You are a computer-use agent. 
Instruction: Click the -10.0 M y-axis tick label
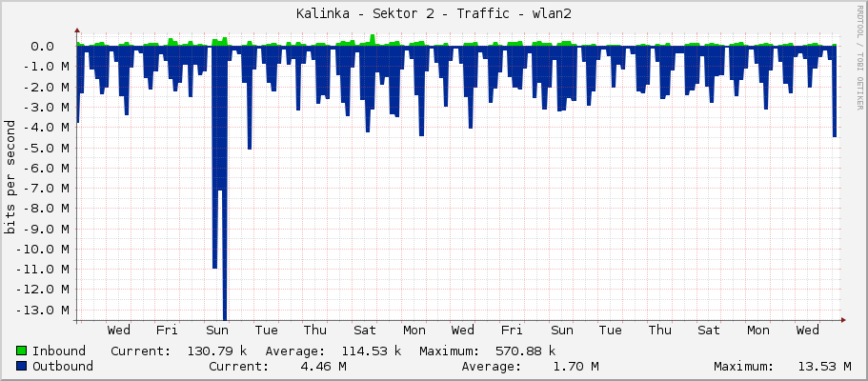click(42, 250)
